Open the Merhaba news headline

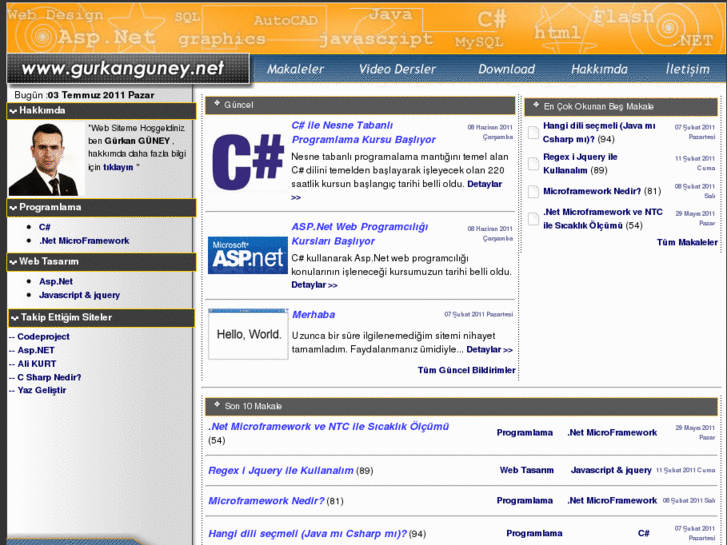313,314
